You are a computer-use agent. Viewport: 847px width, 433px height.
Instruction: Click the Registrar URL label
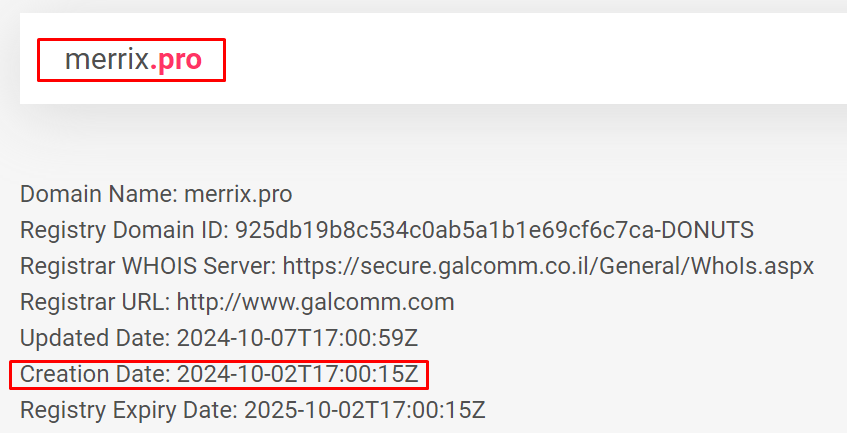tap(93, 302)
